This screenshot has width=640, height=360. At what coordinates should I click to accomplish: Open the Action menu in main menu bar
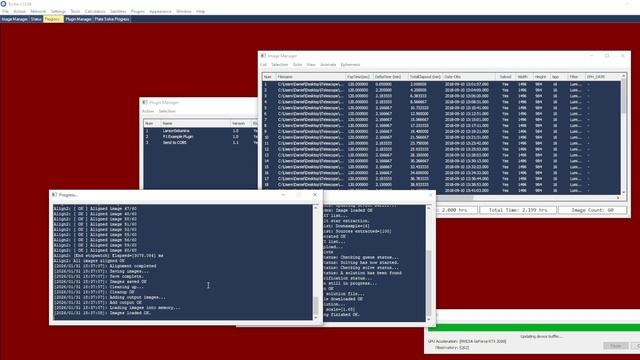pyautogui.click(x=19, y=11)
